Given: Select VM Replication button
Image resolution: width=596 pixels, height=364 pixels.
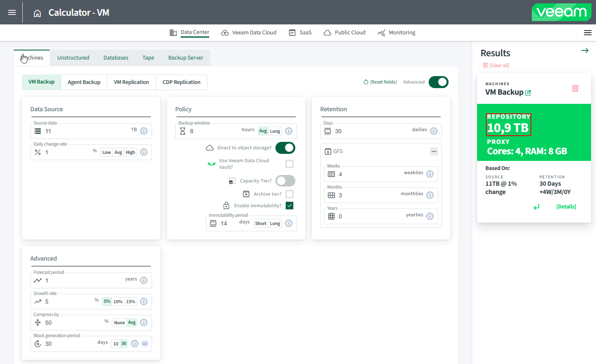Looking at the screenshot, I should pos(131,82).
